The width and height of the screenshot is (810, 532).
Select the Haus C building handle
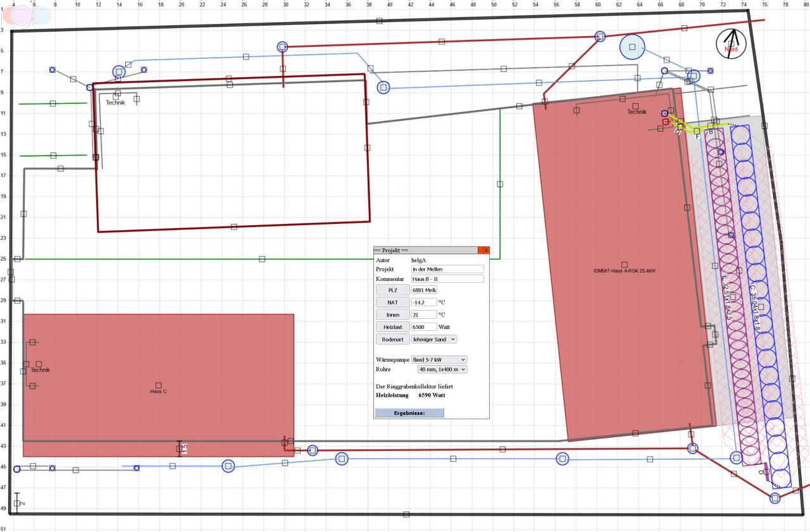pyautogui.click(x=158, y=385)
